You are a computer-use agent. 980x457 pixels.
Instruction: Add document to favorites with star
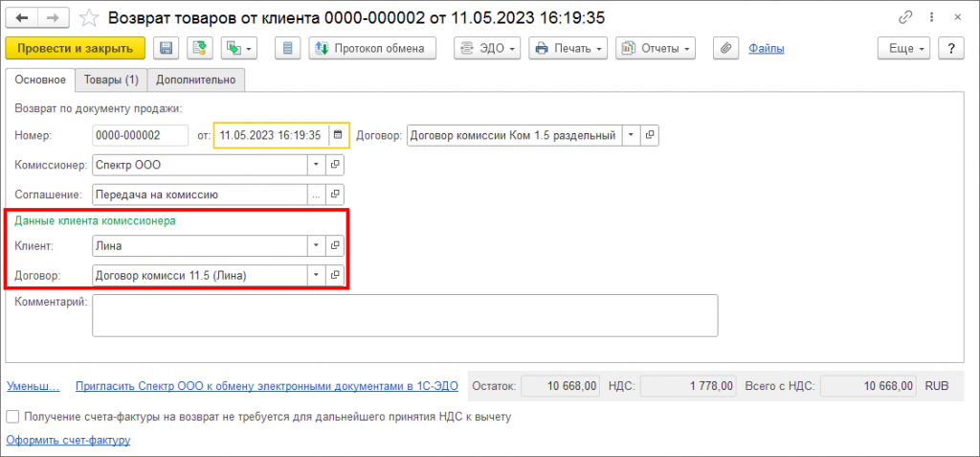pos(89,18)
